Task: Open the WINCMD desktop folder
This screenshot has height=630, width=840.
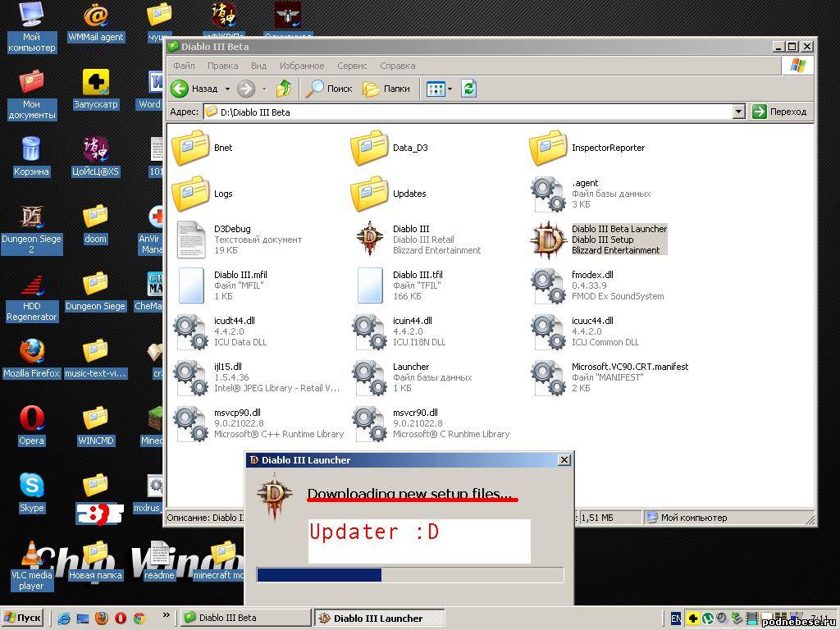Action: (96, 427)
